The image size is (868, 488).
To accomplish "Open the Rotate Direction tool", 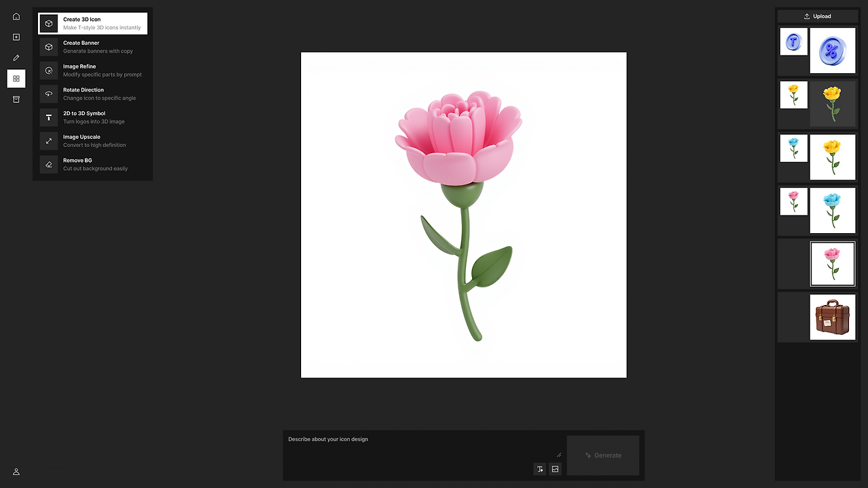I will coord(93,94).
